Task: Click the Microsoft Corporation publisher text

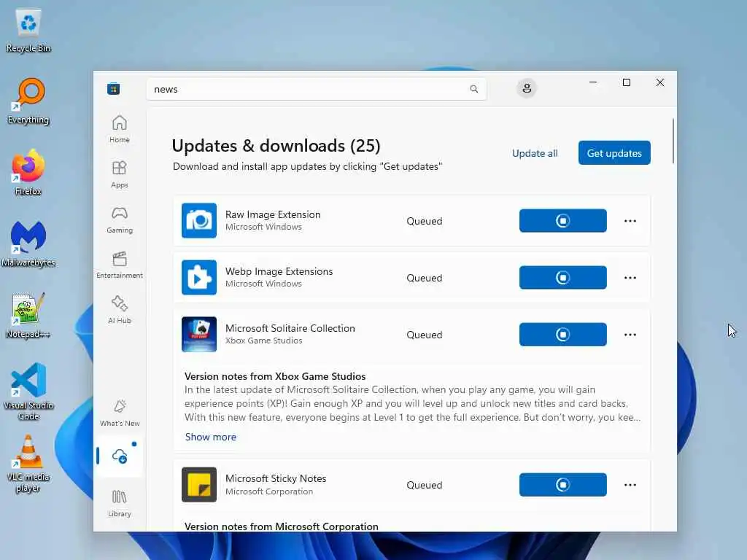Action: 269,491
